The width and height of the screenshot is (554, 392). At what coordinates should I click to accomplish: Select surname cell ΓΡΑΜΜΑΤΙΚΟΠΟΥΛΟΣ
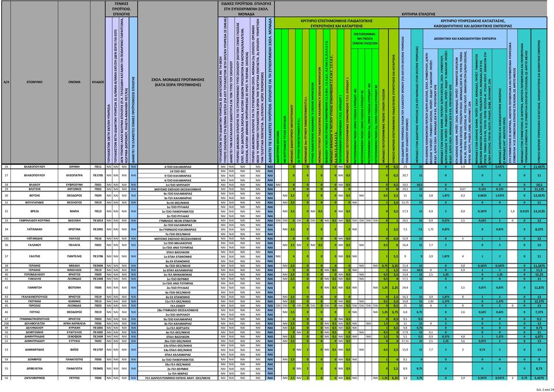pos(34,319)
